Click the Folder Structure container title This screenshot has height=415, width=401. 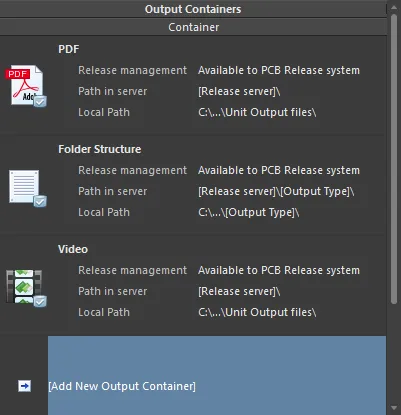[x=100, y=149]
